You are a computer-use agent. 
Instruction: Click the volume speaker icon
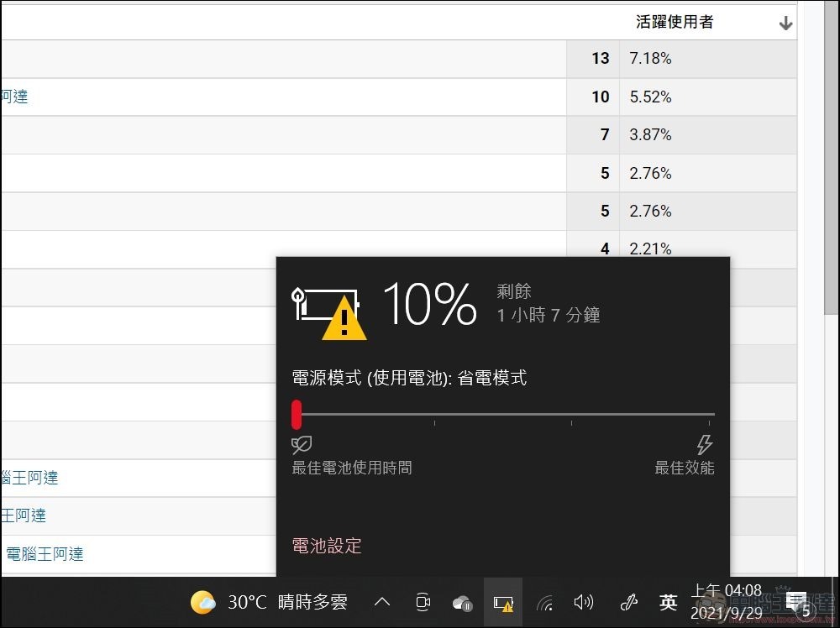pos(583,602)
